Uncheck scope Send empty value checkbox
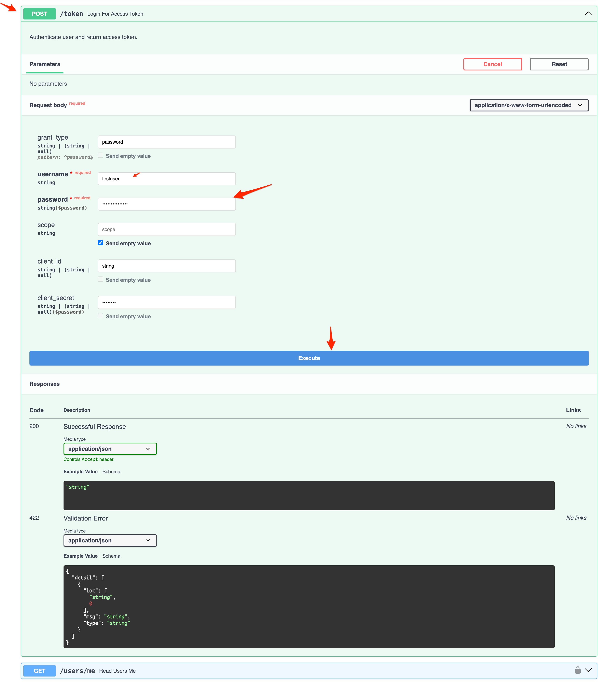Viewport: 616px width, 683px height. pyautogui.click(x=100, y=243)
